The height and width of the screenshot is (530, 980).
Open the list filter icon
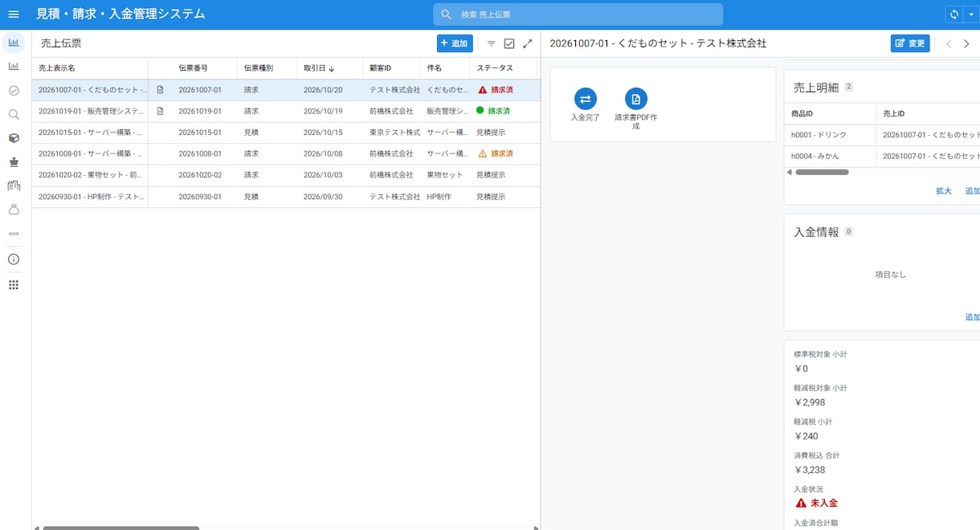coord(492,43)
